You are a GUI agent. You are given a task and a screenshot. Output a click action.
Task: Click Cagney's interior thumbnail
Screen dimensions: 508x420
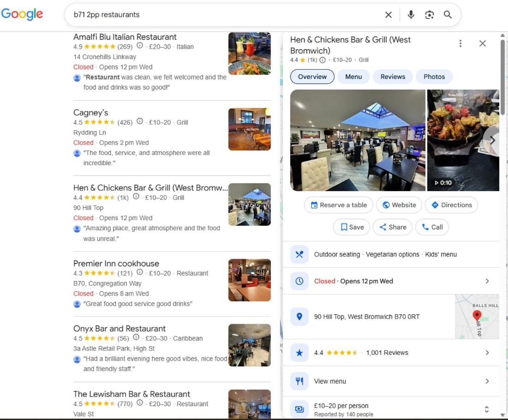[x=250, y=129]
